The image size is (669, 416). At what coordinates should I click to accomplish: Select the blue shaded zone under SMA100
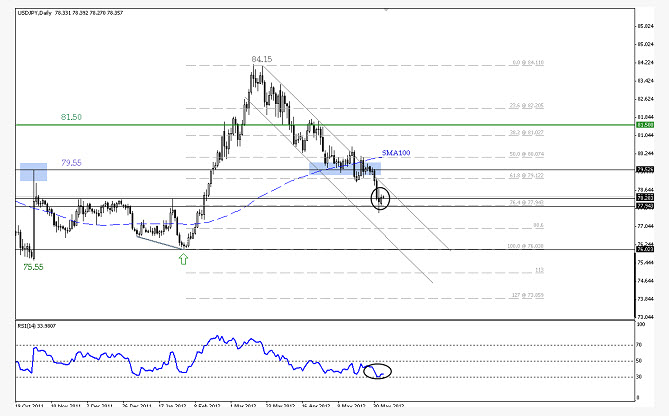click(345, 169)
